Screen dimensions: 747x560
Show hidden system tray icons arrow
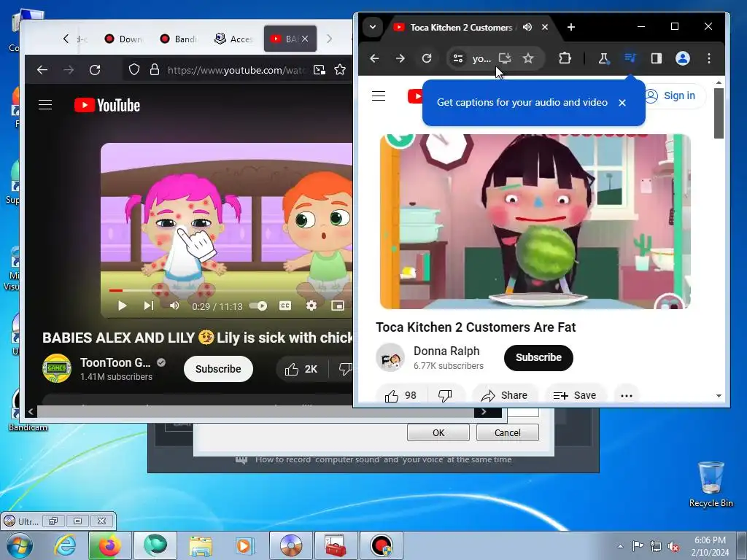coord(620,545)
